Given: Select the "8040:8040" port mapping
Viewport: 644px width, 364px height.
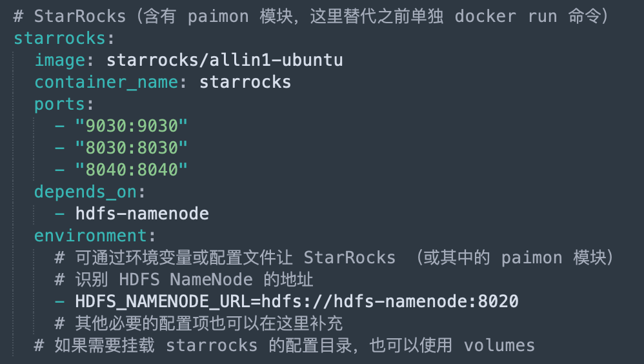Looking at the screenshot, I should (132, 170).
